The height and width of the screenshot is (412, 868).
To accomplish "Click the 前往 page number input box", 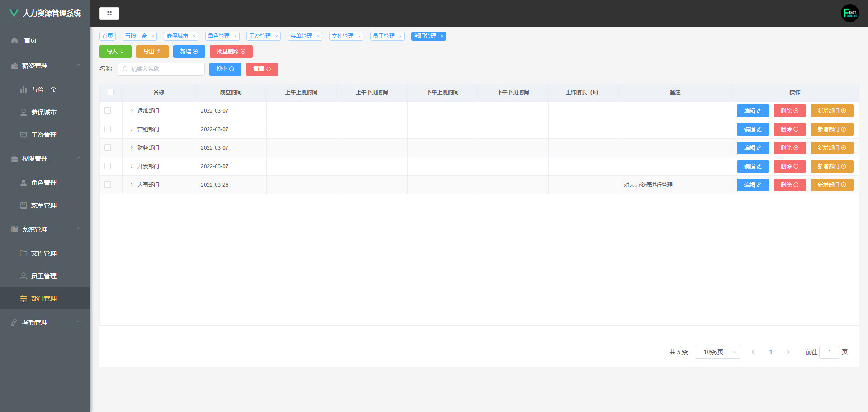I will point(830,352).
